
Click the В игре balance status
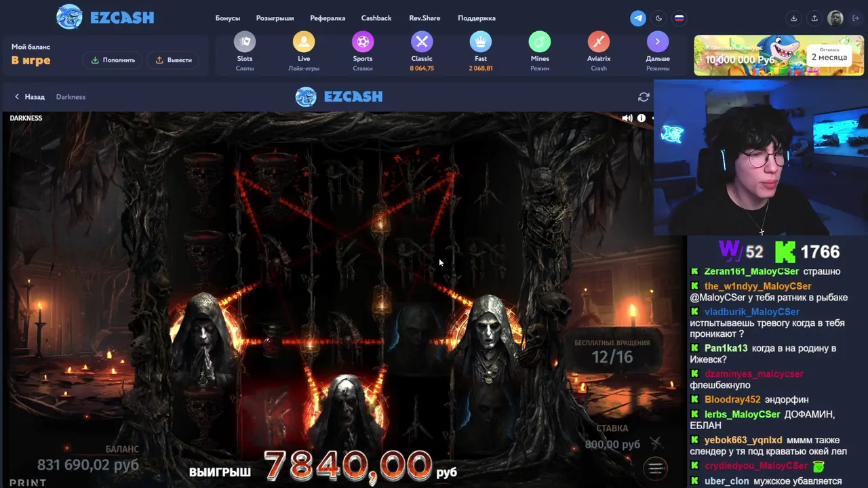[31, 60]
